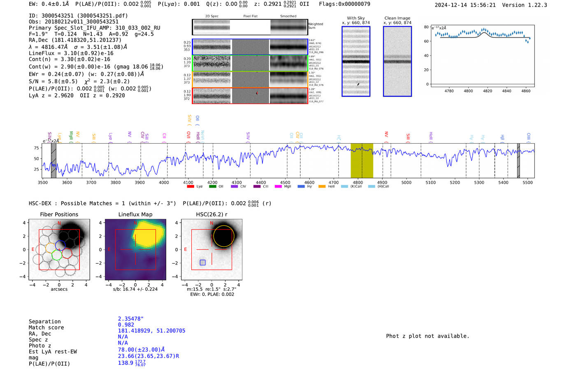Click the yellow circle in HSC image

coord(224,236)
